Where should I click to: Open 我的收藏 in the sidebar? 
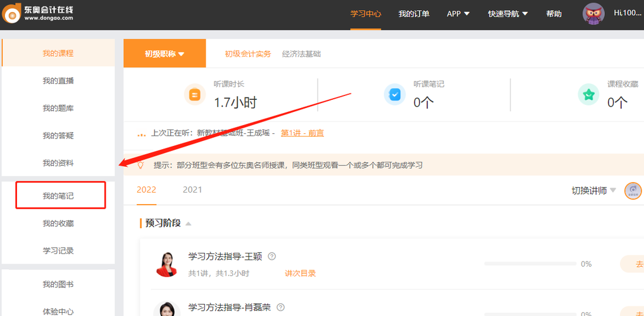[x=58, y=223]
